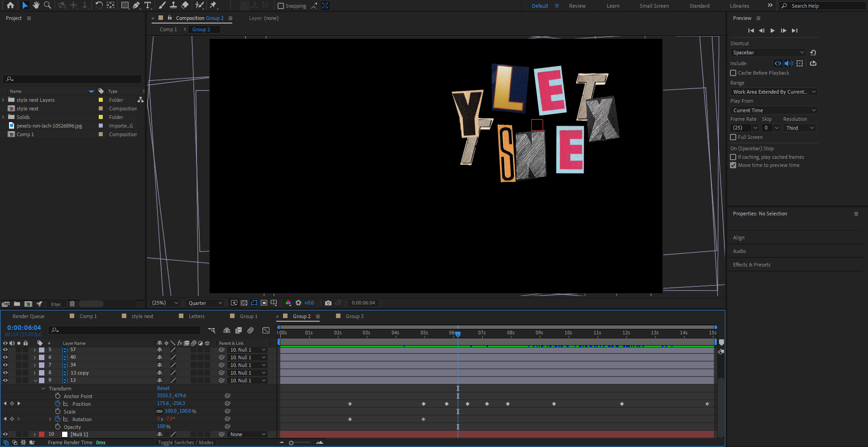Switch to the Comp 1 timeline tab
868x447 pixels.
coord(88,316)
